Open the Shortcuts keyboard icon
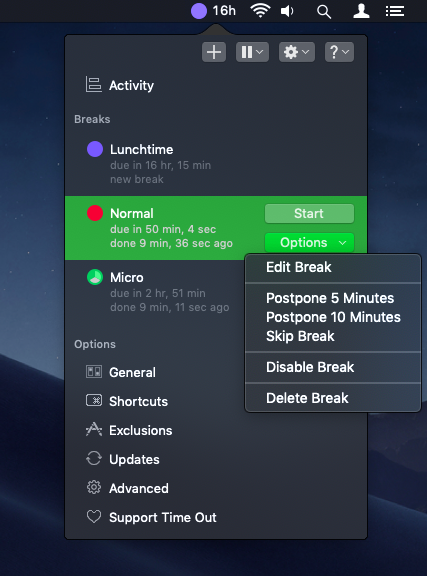This screenshot has height=576, width=427. click(x=94, y=400)
